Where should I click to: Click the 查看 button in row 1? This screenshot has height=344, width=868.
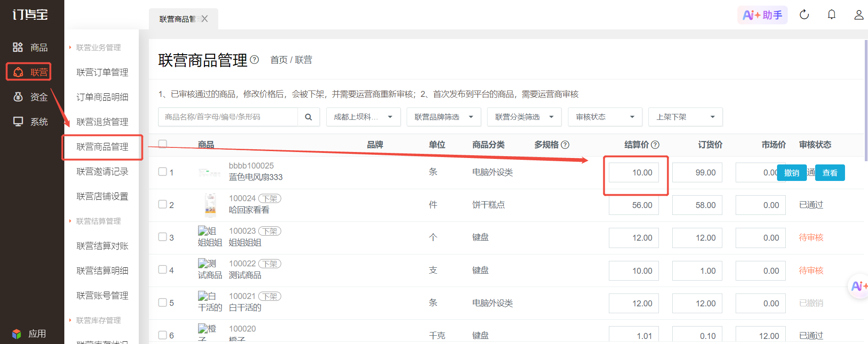[x=830, y=173]
